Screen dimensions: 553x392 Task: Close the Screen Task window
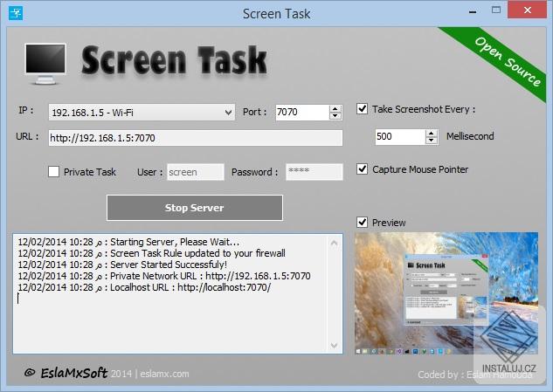[528, 10]
